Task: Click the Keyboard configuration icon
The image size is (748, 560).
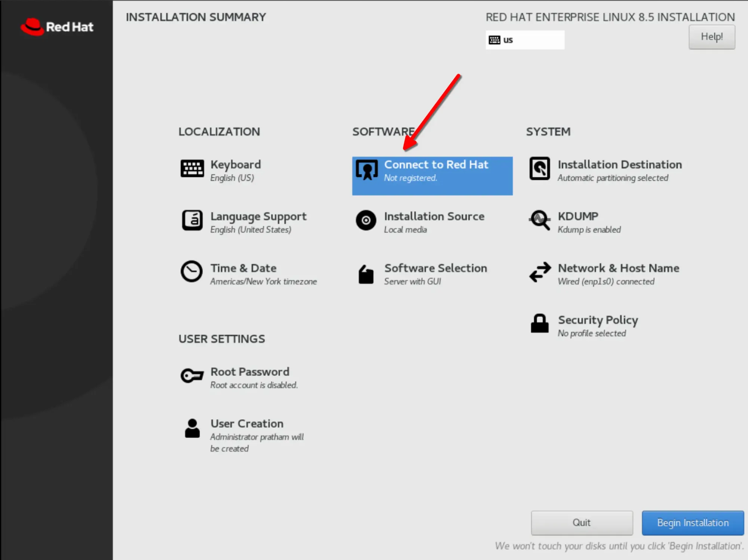Action: (192, 169)
